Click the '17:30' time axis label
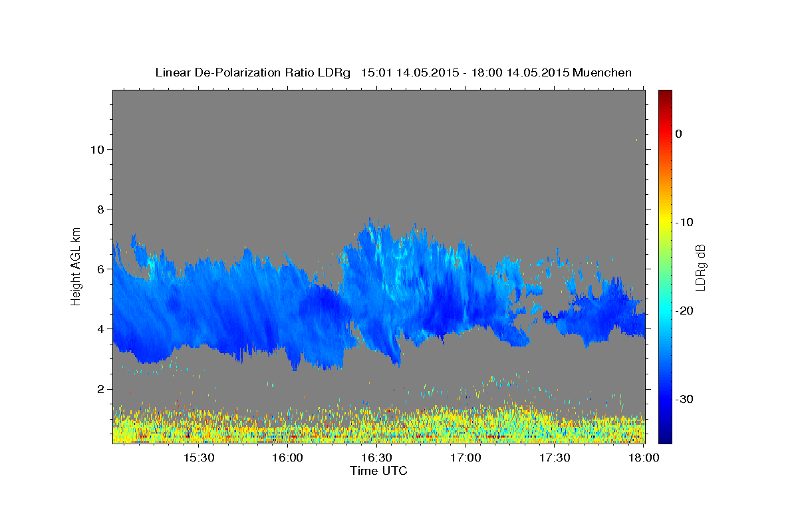The height and width of the screenshot is (532, 798). click(x=555, y=458)
